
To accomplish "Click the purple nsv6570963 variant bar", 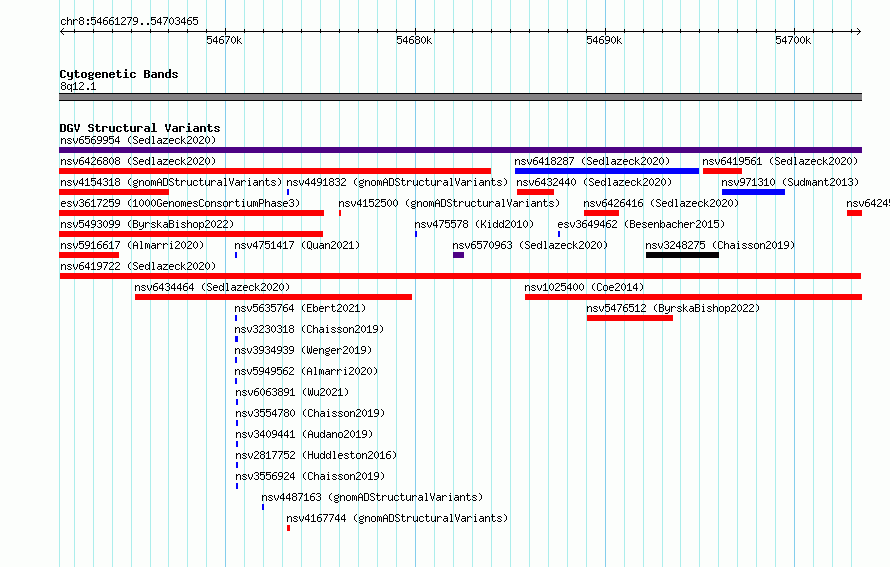I will pyautogui.click(x=459, y=255).
